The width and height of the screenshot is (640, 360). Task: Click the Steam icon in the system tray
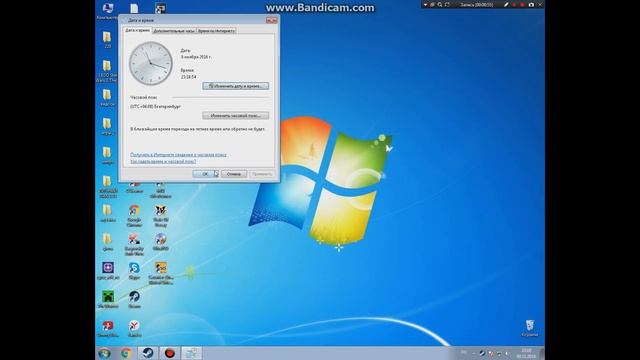click(x=482, y=353)
